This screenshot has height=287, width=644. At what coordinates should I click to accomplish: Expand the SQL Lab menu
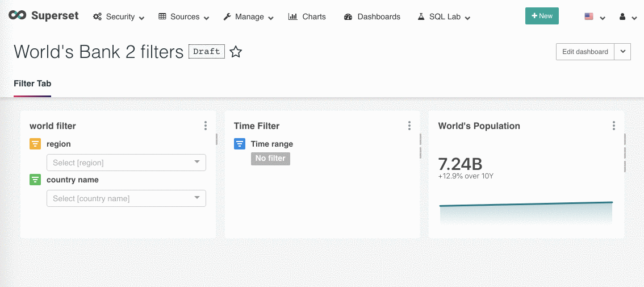(x=467, y=19)
